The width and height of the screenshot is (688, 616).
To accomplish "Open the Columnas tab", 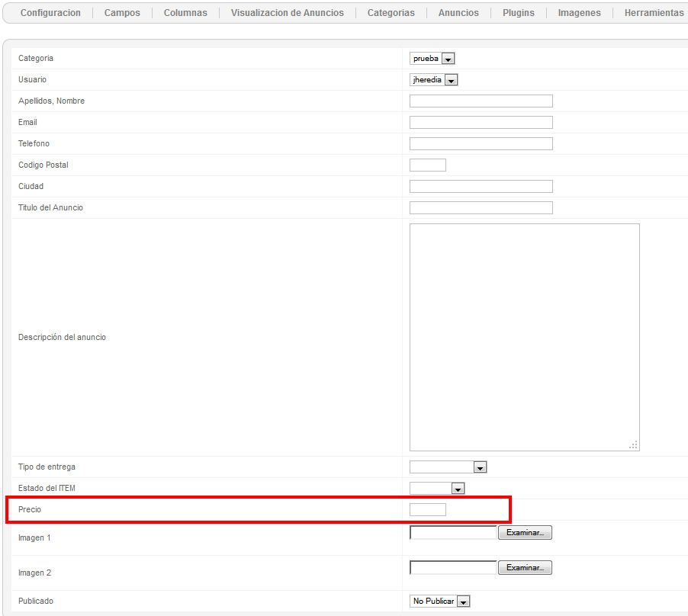I will pos(185,13).
